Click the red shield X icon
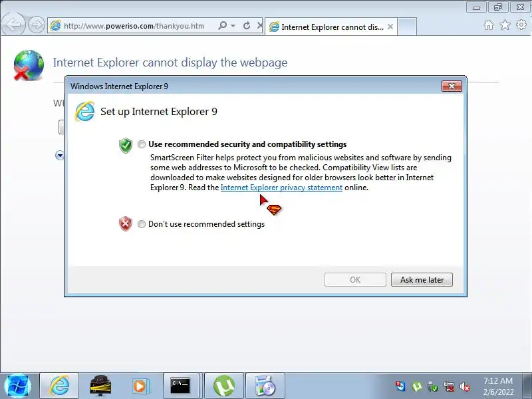This screenshot has height=399, width=532. point(126,224)
